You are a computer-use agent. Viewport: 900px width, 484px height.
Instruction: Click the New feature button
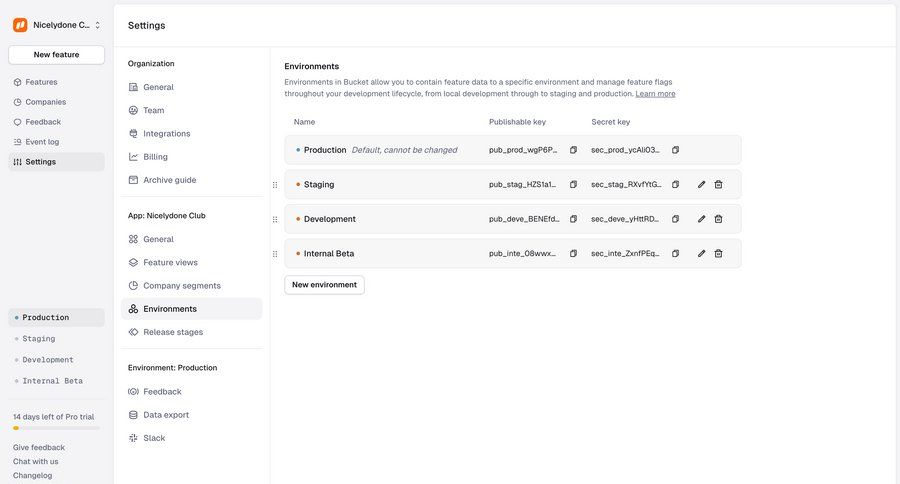point(56,55)
